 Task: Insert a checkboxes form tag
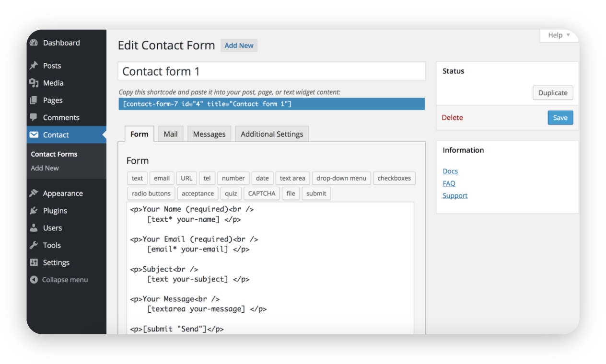click(394, 178)
